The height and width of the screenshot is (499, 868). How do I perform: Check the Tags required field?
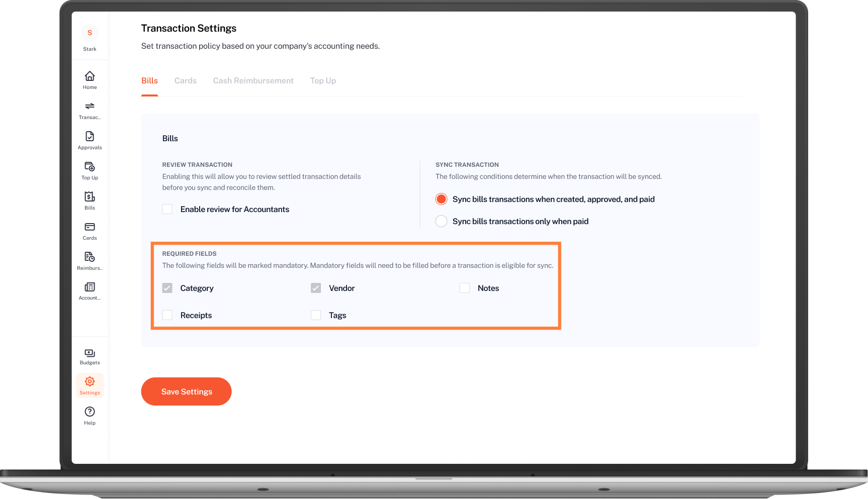point(316,315)
